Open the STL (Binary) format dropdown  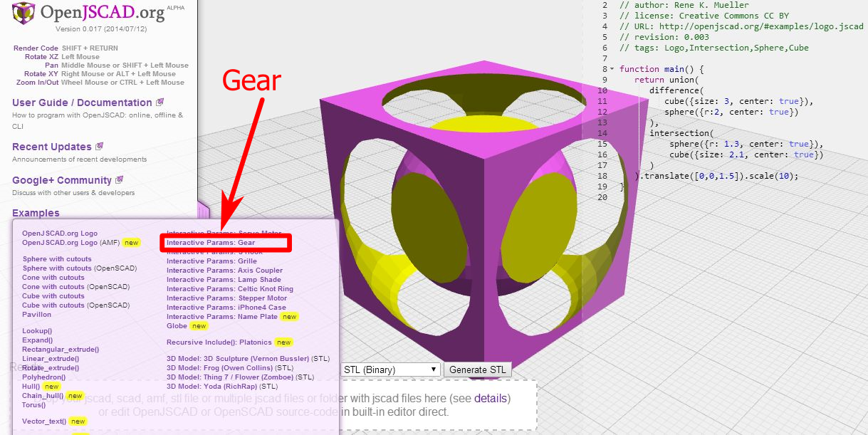389,370
